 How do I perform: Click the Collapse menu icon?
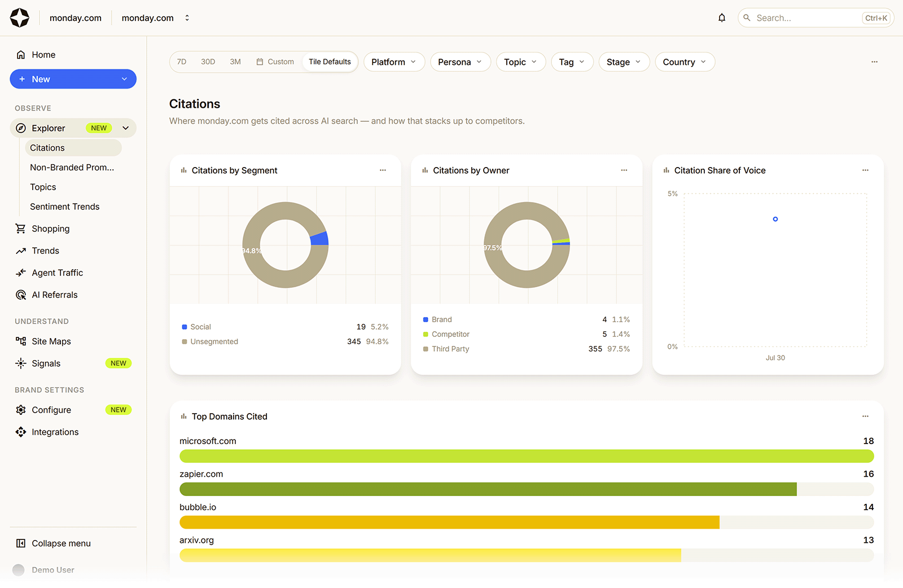tap(21, 543)
